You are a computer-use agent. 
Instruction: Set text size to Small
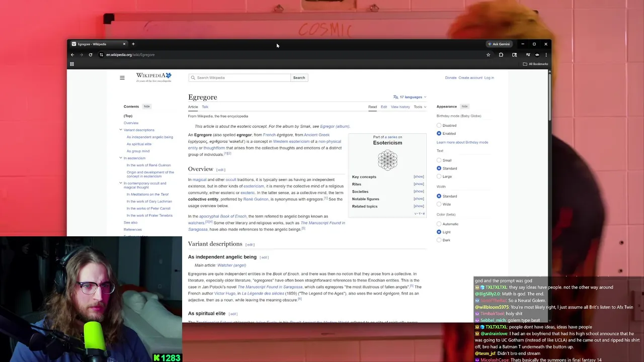(439, 160)
